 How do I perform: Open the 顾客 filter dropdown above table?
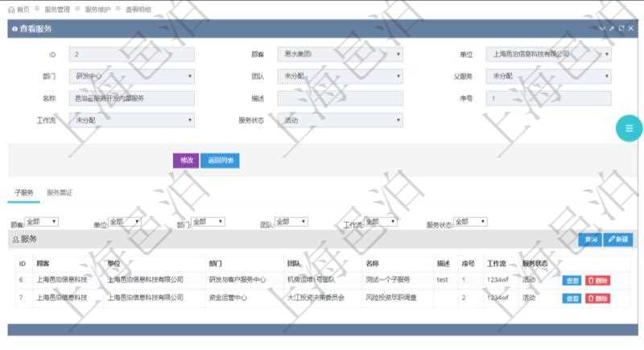click(41, 221)
